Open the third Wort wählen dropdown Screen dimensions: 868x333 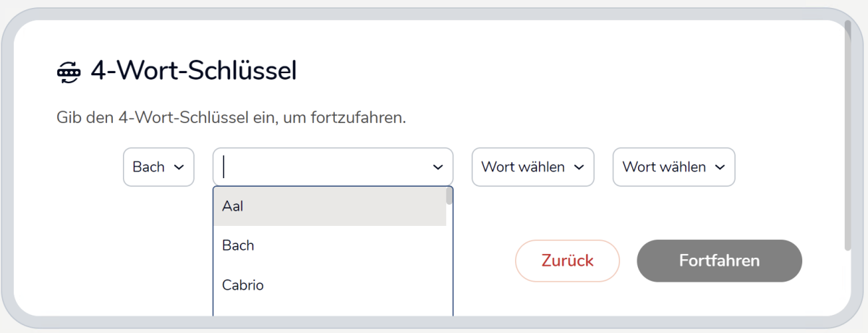click(532, 167)
